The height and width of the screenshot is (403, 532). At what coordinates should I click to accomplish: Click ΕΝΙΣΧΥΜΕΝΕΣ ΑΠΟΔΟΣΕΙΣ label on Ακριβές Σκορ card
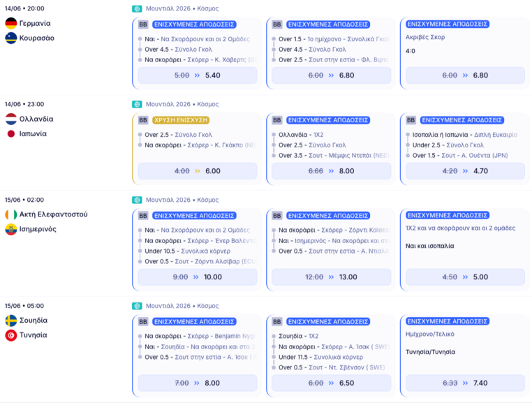(x=448, y=24)
